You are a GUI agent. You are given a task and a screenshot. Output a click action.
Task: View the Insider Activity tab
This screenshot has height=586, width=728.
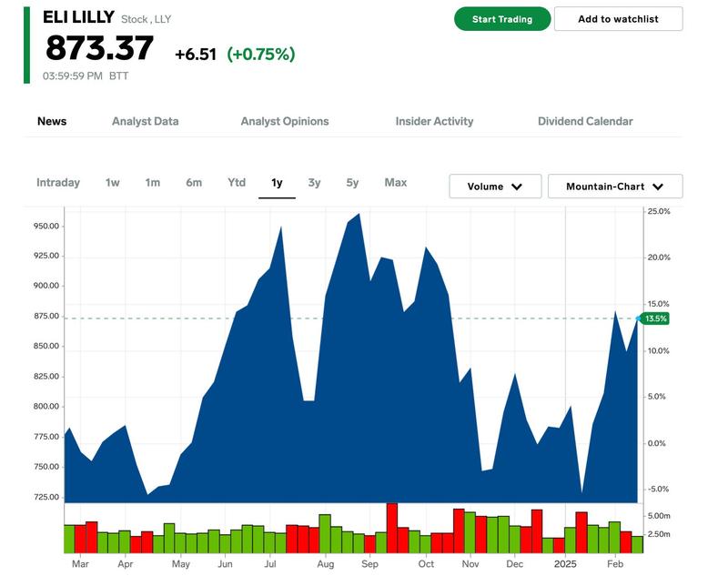pyautogui.click(x=434, y=121)
